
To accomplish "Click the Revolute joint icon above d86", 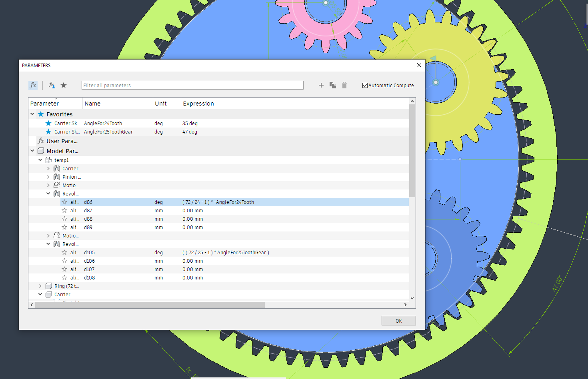I will [56, 193].
